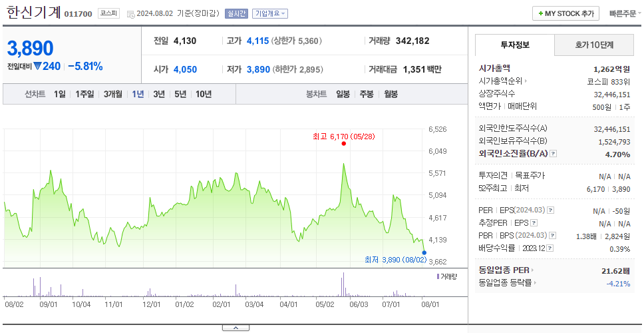
Task: Select 10년 line chart period
Action: (204, 94)
